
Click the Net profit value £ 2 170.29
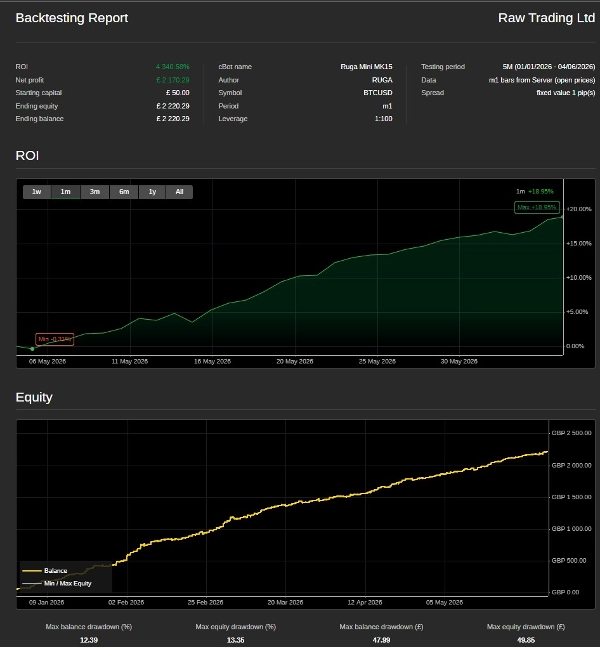coord(173,80)
